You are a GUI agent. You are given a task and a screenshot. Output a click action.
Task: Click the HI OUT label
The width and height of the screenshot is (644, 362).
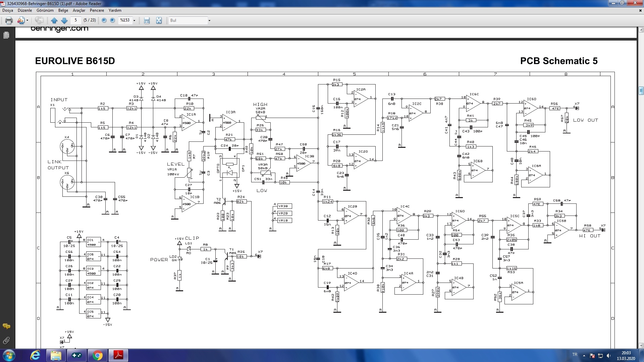tap(590, 236)
